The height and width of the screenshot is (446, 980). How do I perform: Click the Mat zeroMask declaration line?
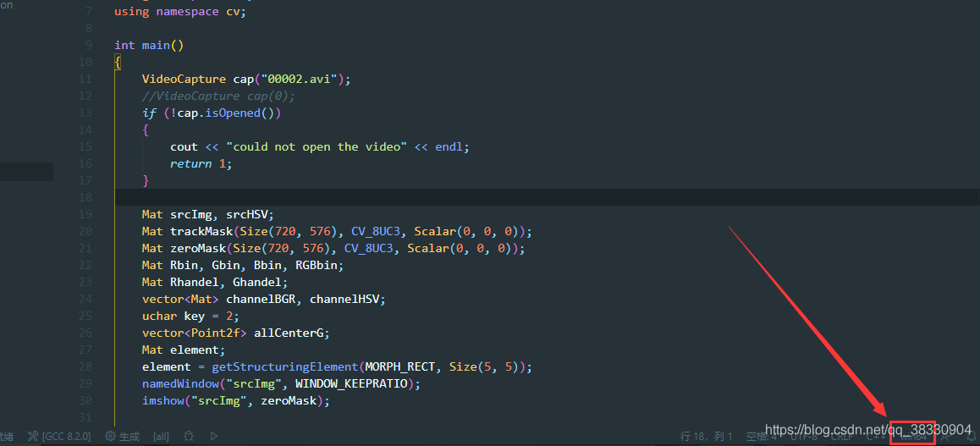[333, 247]
